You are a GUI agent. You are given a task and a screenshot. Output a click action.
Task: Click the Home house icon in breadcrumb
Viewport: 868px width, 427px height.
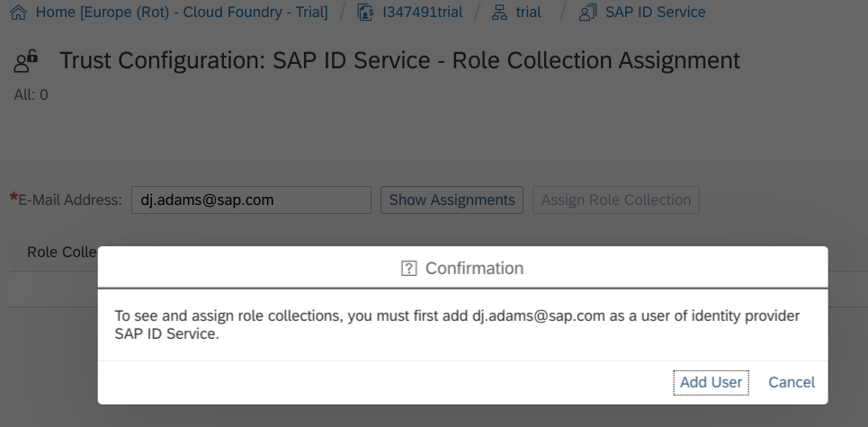pos(18,13)
